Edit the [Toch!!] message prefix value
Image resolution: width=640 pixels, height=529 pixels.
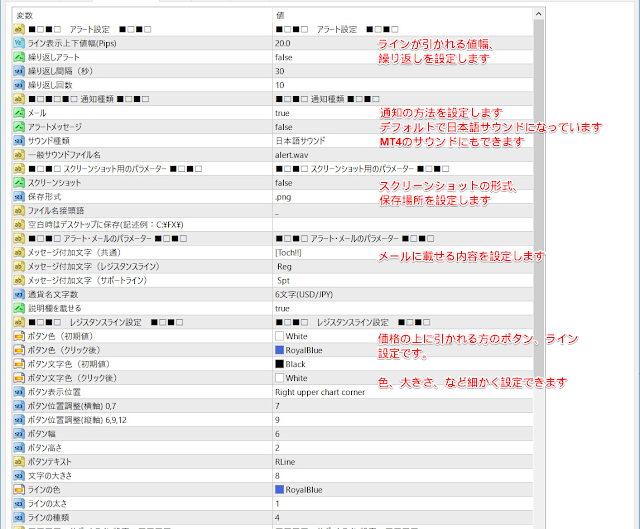click(288, 253)
